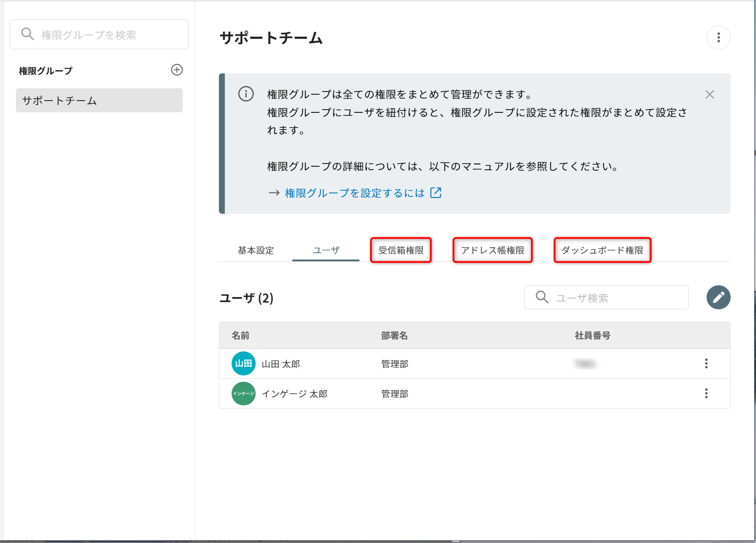
Task: Dismiss the info banner with X icon
Action: [709, 95]
